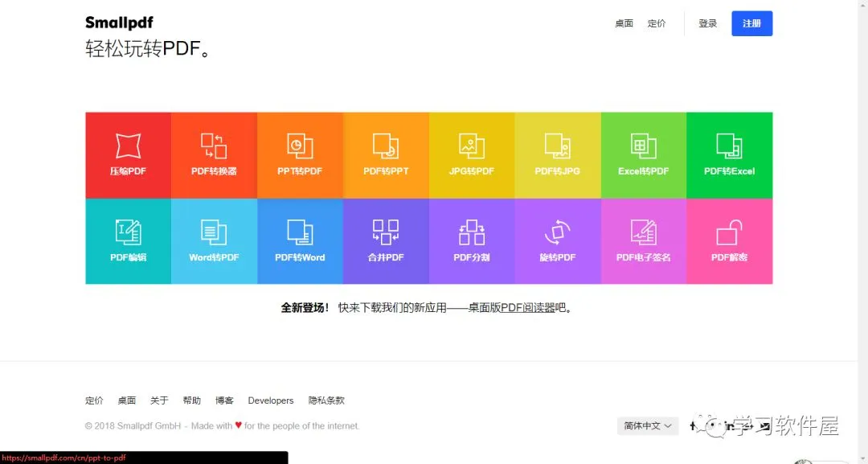Open the PDF转JPG tile
This screenshot has height=464, width=868.
tap(558, 155)
